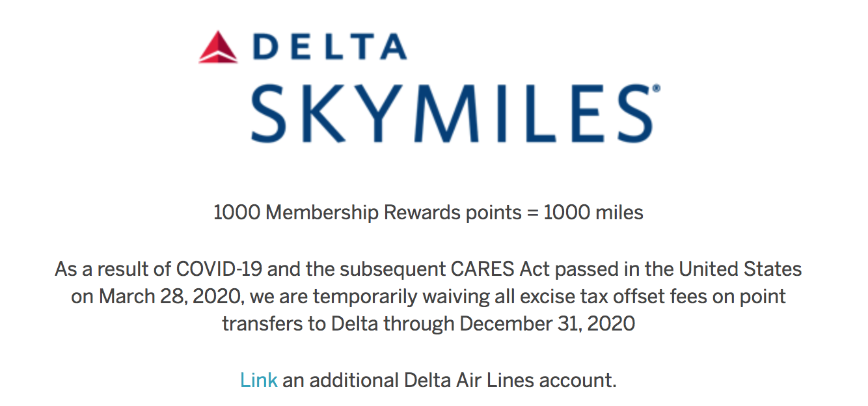This screenshot has height=406, width=868.
Task: Click the DELTA wordmark text
Action: coord(331,48)
